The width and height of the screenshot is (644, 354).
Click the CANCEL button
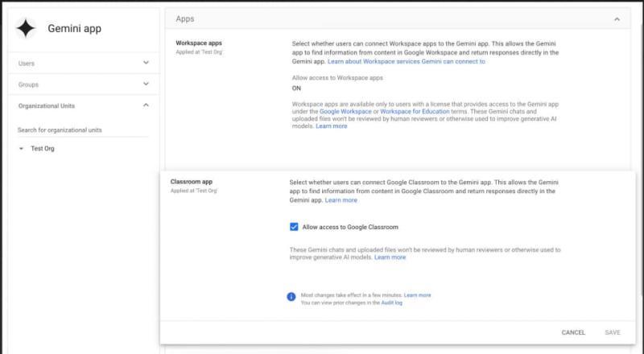573,332
